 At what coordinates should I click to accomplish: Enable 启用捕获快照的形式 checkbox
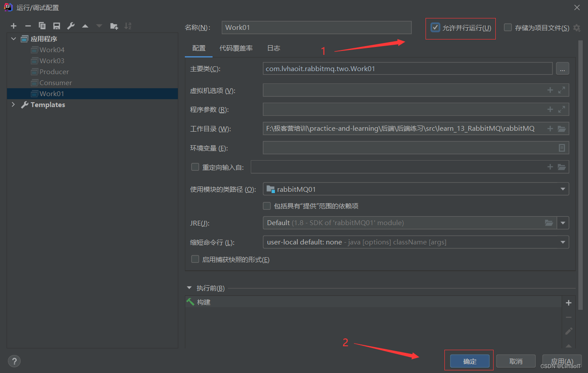click(195, 259)
